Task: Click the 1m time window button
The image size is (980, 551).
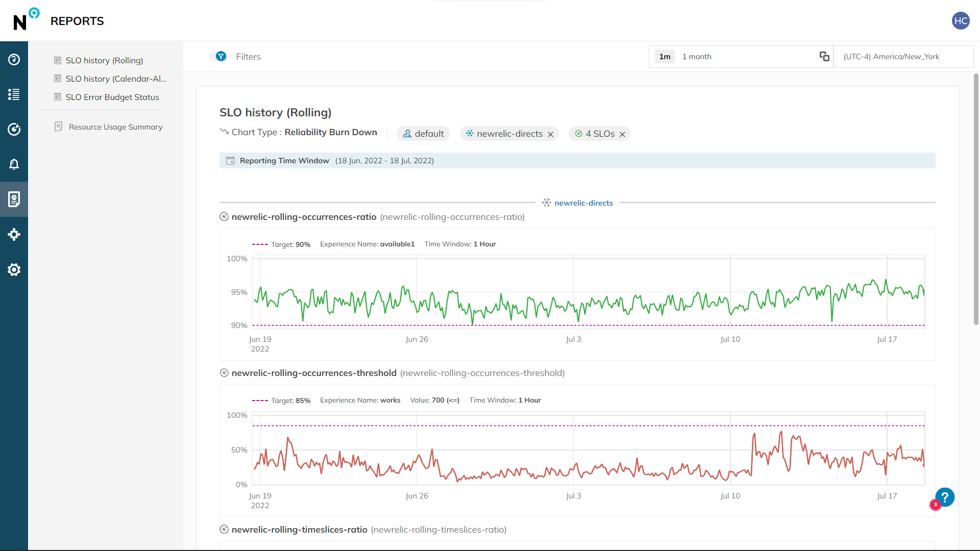Action: pos(665,57)
